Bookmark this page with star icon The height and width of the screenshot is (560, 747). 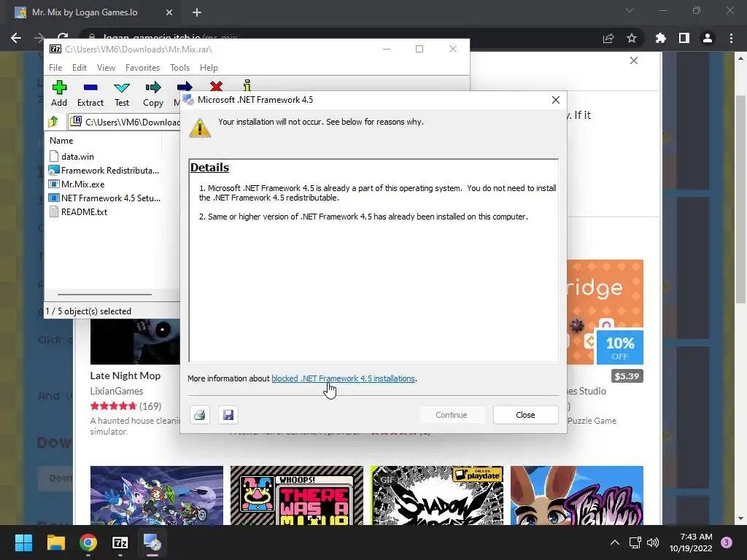click(x=632, y=38)
